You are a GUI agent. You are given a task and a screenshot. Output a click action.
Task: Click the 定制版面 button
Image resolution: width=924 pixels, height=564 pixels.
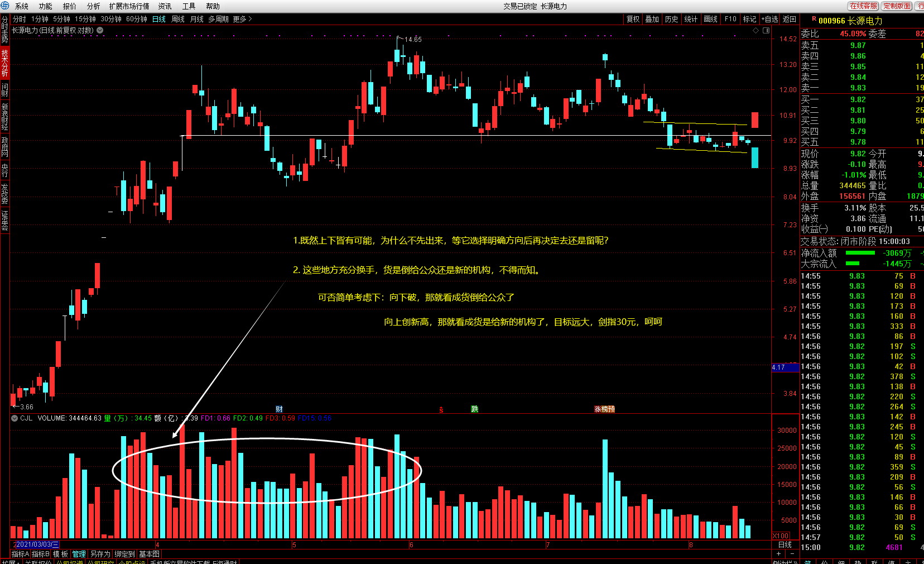tap(897, 6)
